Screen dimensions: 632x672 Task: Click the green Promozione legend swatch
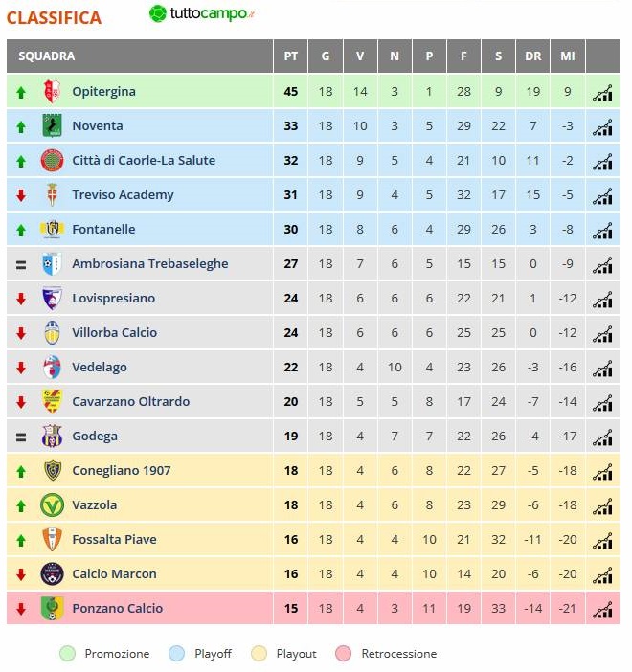point(67,654)
